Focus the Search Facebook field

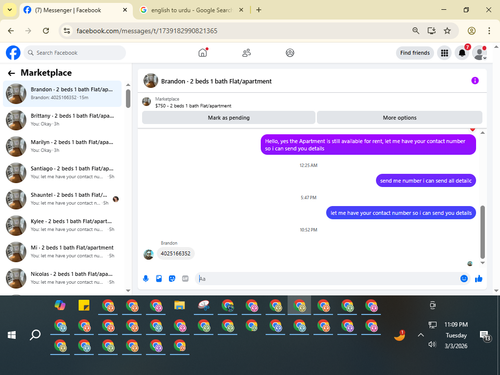(x=75, y=53)
